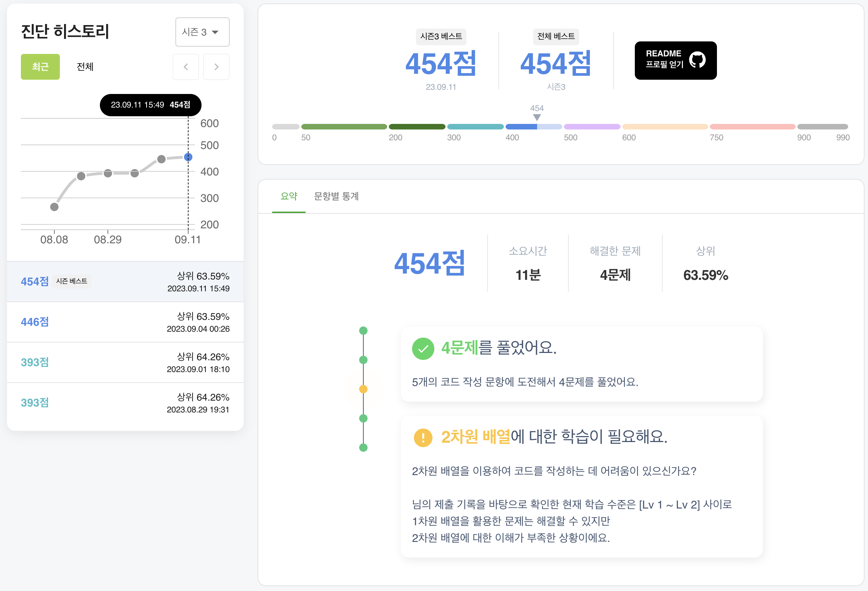Click the README 프로필 얻기 button
The width and height of the screenshot is (868, 591).
(x=665, y=60)
